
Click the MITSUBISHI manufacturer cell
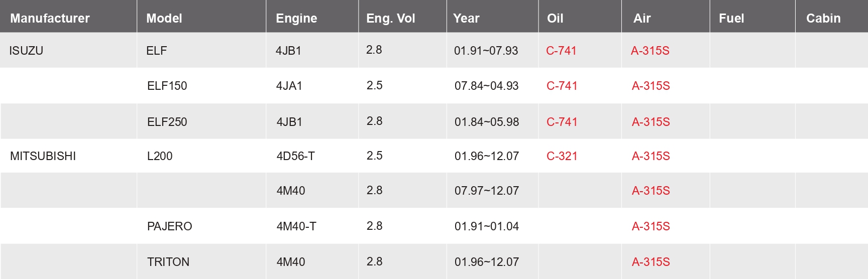(x=43, y=156)
